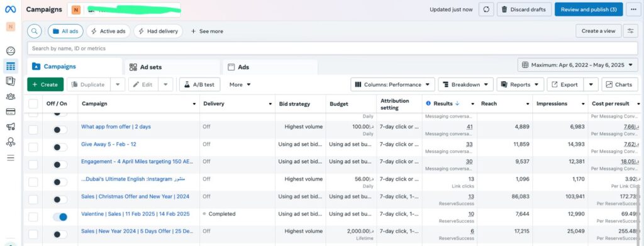Open Audiences people icon in sidebar
644x246 pixels.
click(11, 96)
